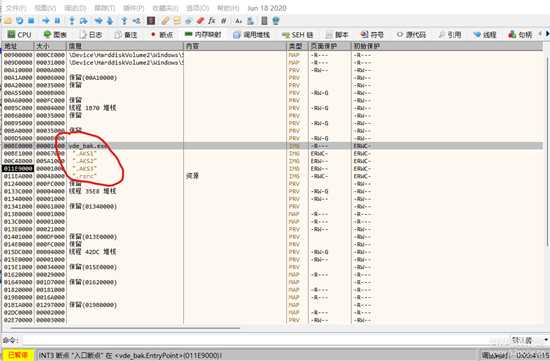Open the 插件(P) menu
Image resolution: width=550 pixels, height=361 pixels.
(134, 8)
